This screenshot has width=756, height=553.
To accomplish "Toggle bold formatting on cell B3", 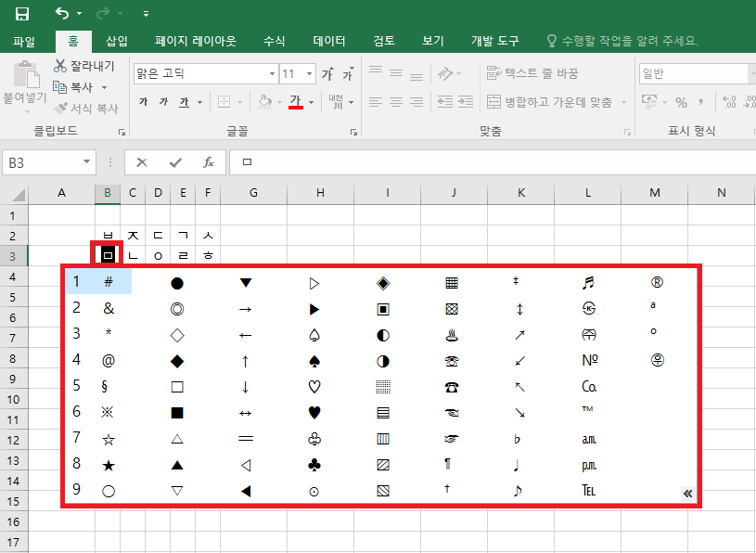I will tap(141, 101).
